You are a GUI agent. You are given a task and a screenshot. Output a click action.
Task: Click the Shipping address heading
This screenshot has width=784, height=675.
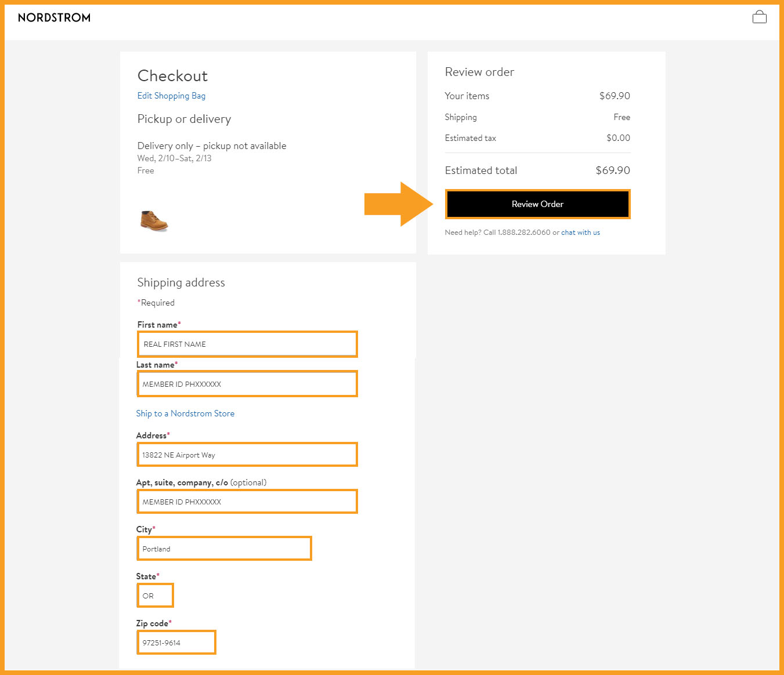[x=181, y=283]
